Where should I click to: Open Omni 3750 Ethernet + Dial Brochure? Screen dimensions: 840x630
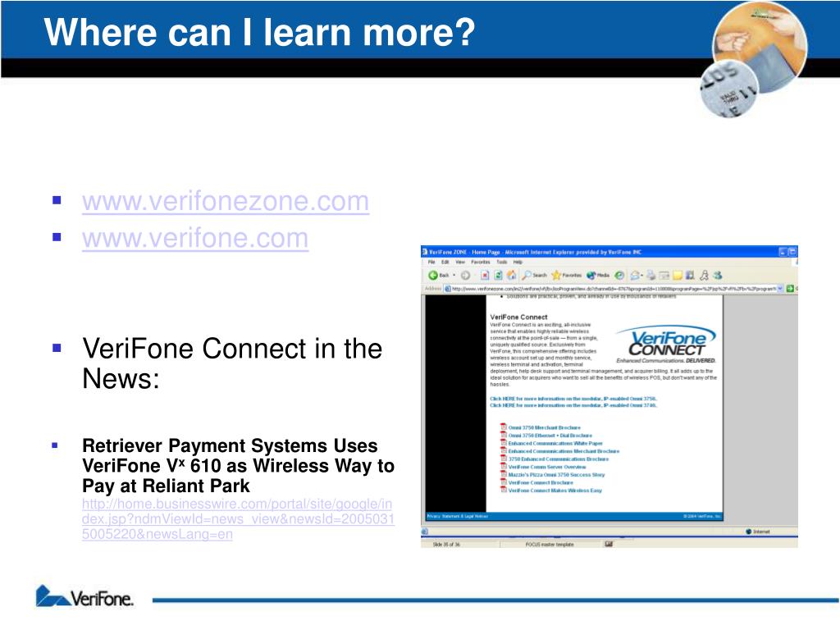click(x=550, y=436)
